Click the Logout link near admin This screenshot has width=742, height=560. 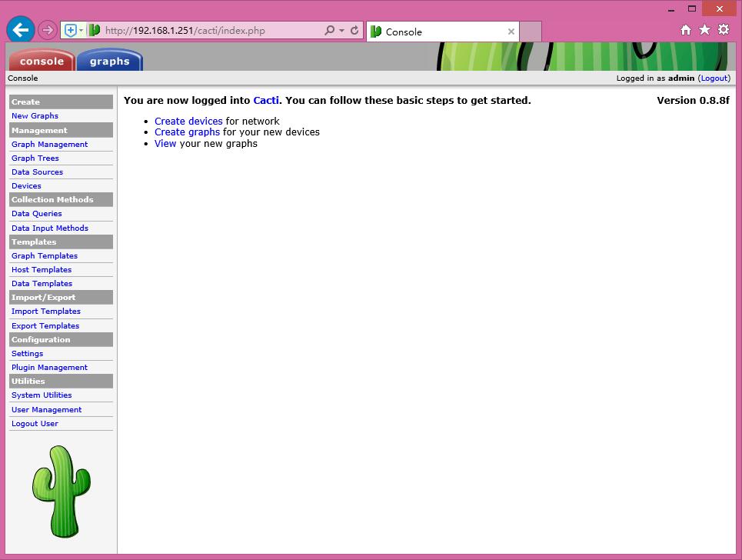pos(714,78)
